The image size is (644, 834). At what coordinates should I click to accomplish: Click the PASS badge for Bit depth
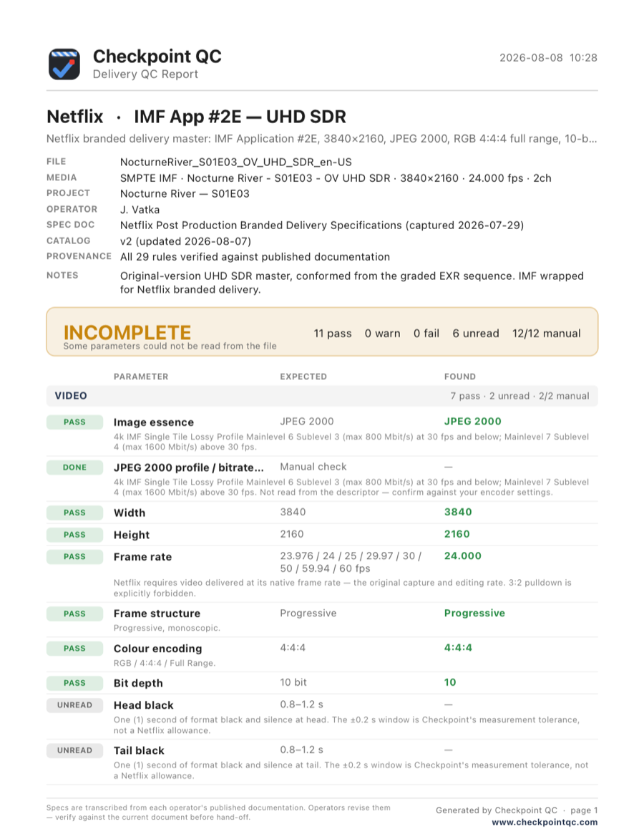(74, 683)
